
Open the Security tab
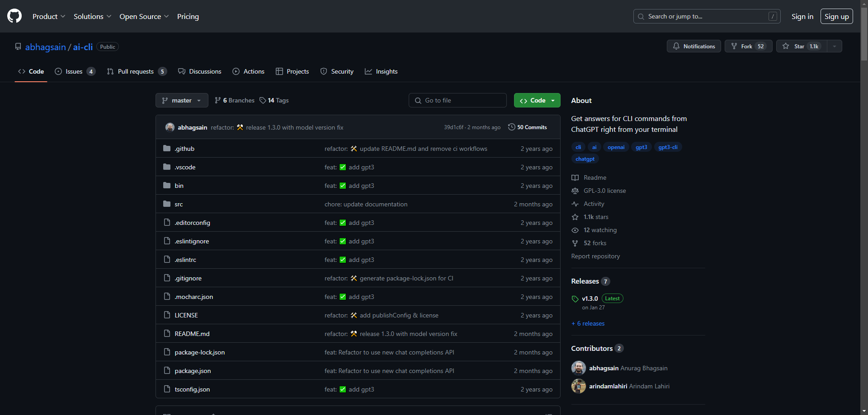337,71
